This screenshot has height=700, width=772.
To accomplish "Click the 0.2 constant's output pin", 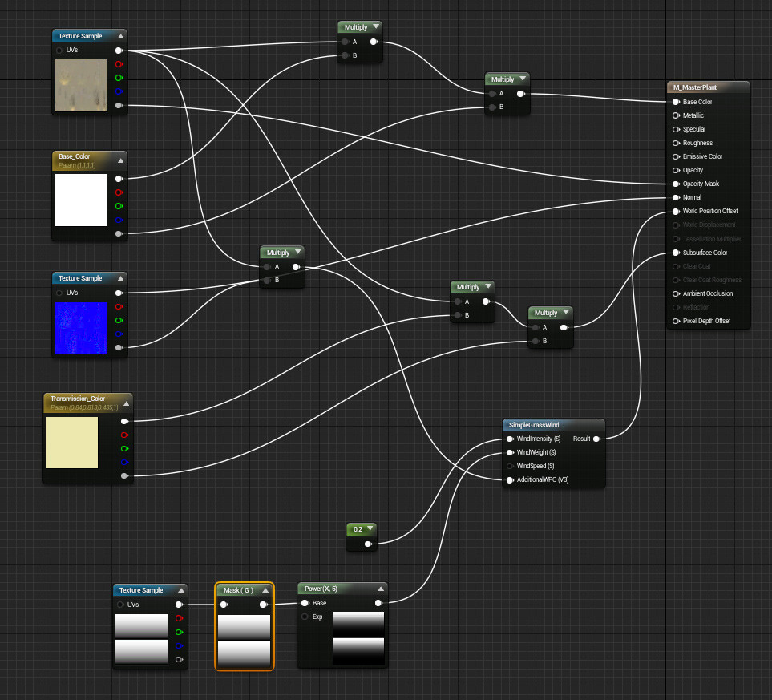I will point(368,544).
